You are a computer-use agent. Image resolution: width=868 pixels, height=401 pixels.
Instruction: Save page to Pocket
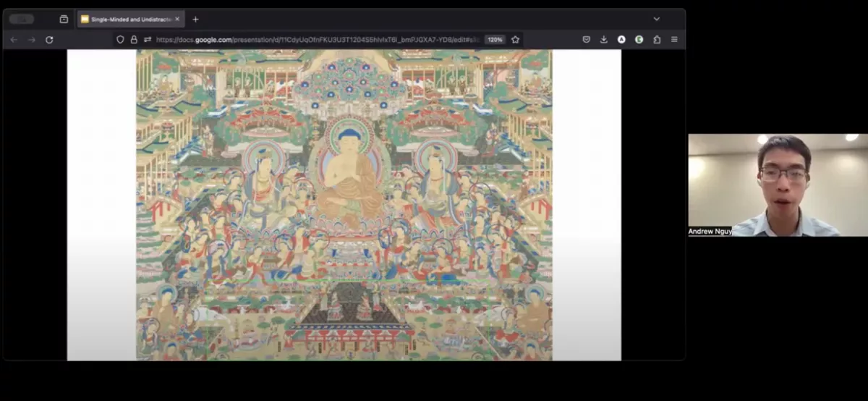(587, 40)
